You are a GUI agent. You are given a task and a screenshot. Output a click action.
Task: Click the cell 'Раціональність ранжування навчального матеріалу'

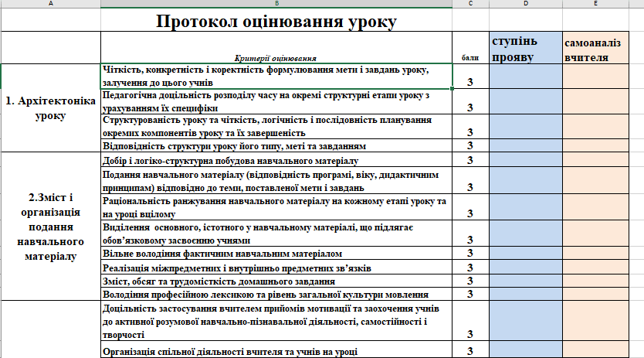click(x=276, y=207)
